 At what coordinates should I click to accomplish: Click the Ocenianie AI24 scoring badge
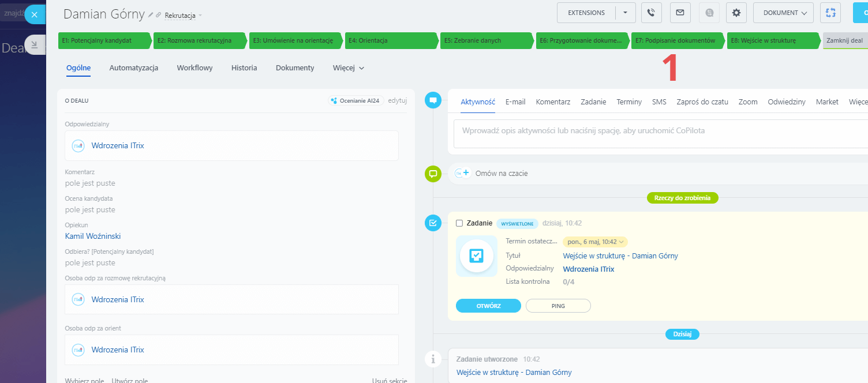354,100
